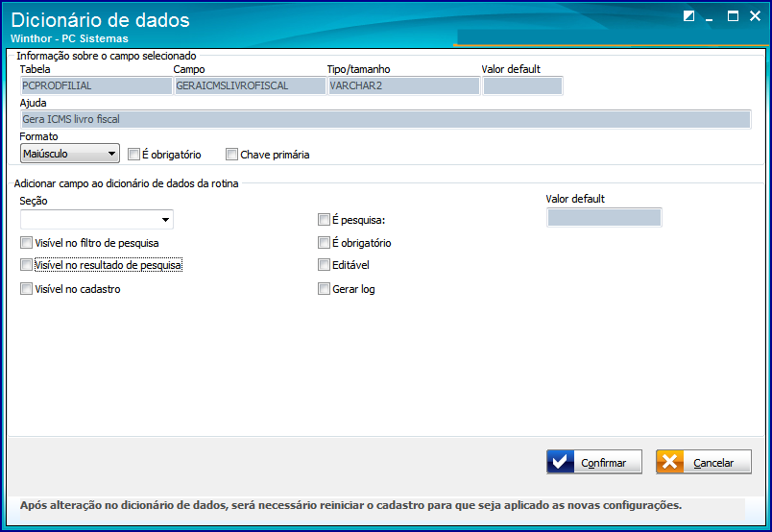Click the restart notice text at the bottom
This screenshot has width=772, height=532.
point(351,505)
